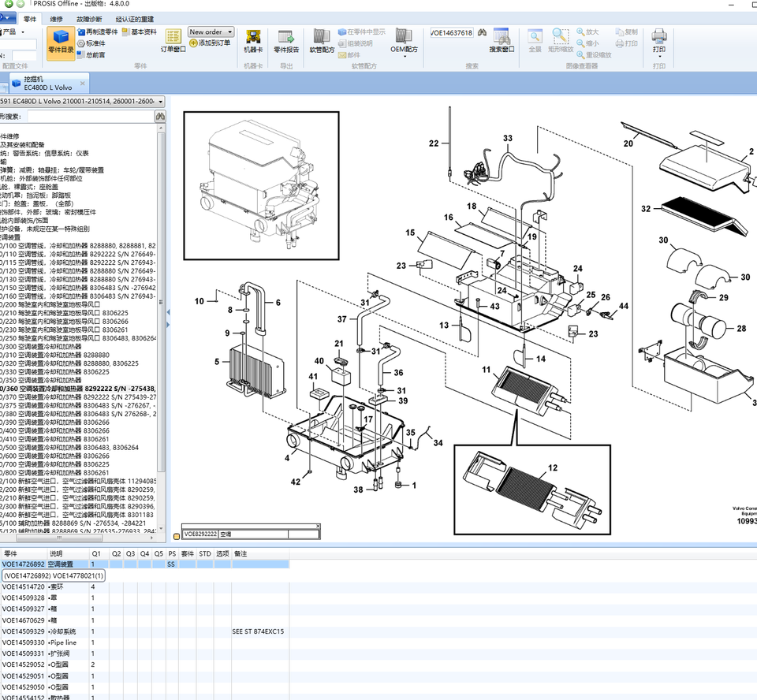
Task: Click 缩小 zoom out
Action: 587,43
